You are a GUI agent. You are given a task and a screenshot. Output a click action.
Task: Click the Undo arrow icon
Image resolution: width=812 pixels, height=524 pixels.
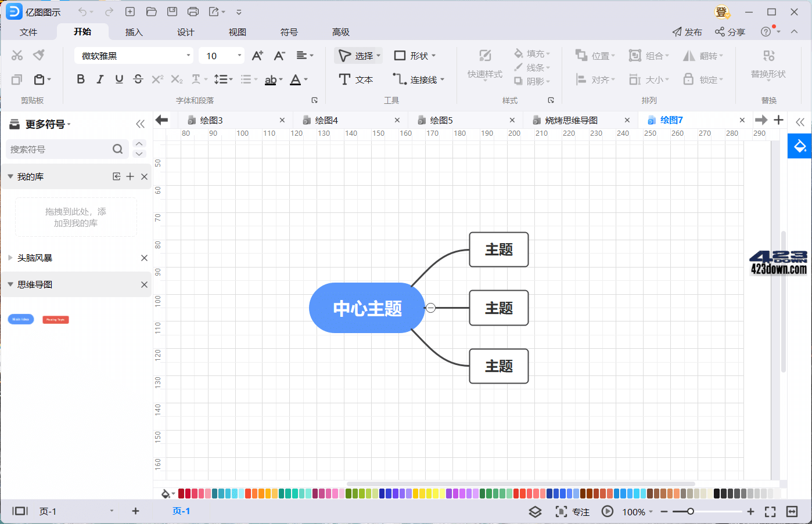pos(82,12)
